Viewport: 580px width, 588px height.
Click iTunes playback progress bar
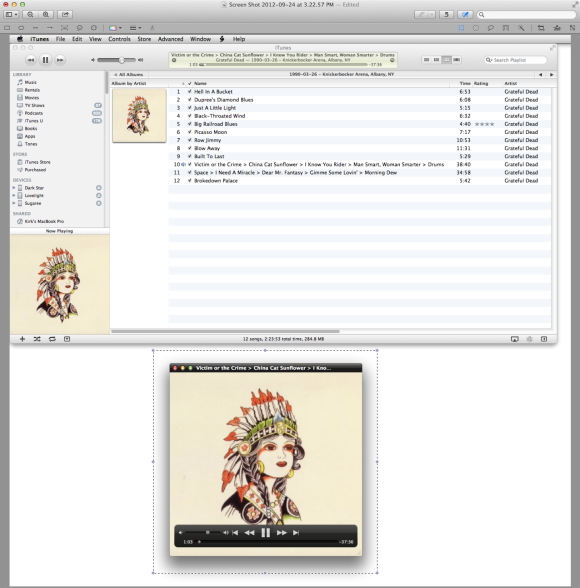283,64
